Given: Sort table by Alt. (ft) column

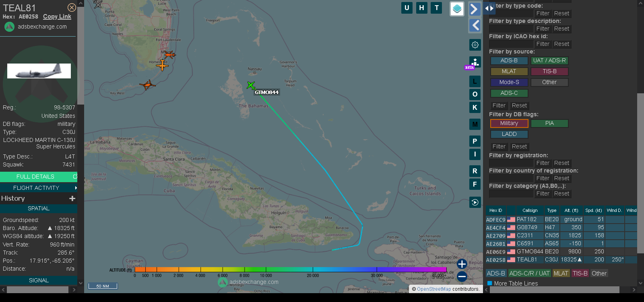Looking at the screenshot, I should coord(571,210).
